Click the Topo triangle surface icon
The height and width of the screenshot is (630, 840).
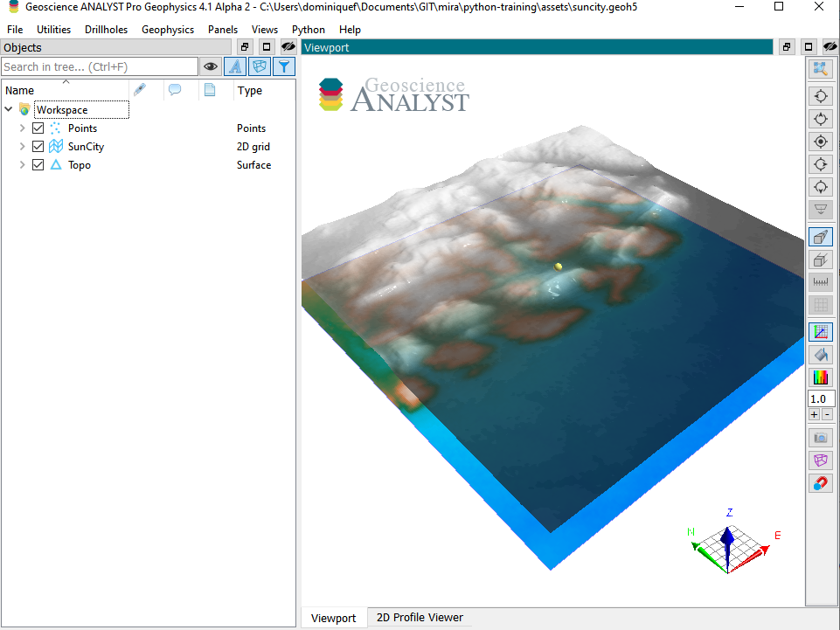(x=56, y=164)
